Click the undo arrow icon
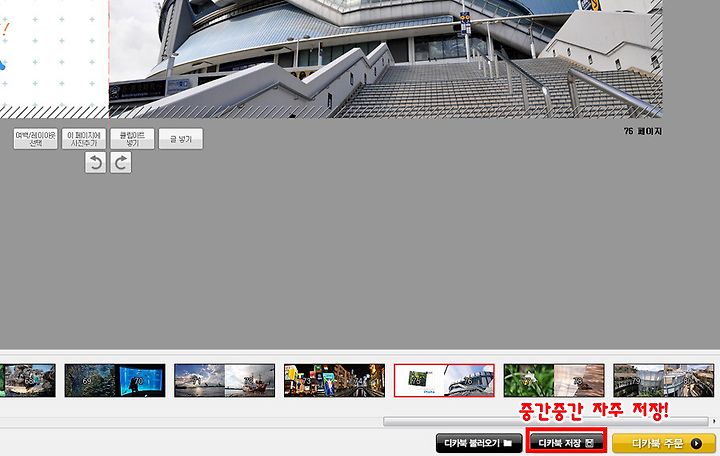 96,163
